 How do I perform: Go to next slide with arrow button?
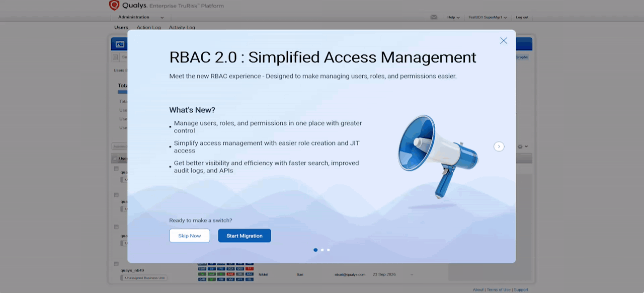click(499, 146)
